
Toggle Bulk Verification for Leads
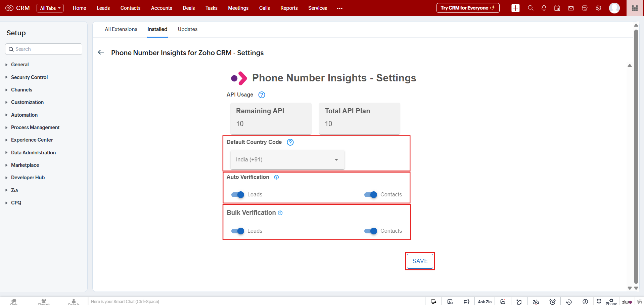[x=238, y=231]
